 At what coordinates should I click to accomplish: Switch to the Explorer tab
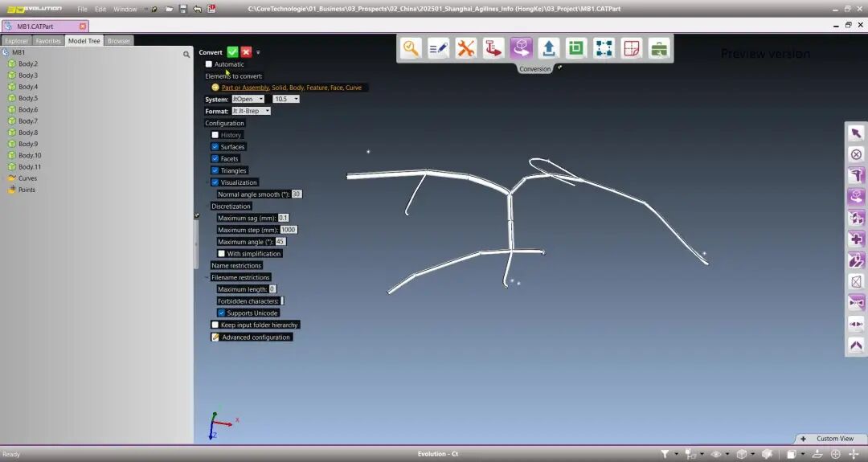pyautogui.click(x=16, y=41)
